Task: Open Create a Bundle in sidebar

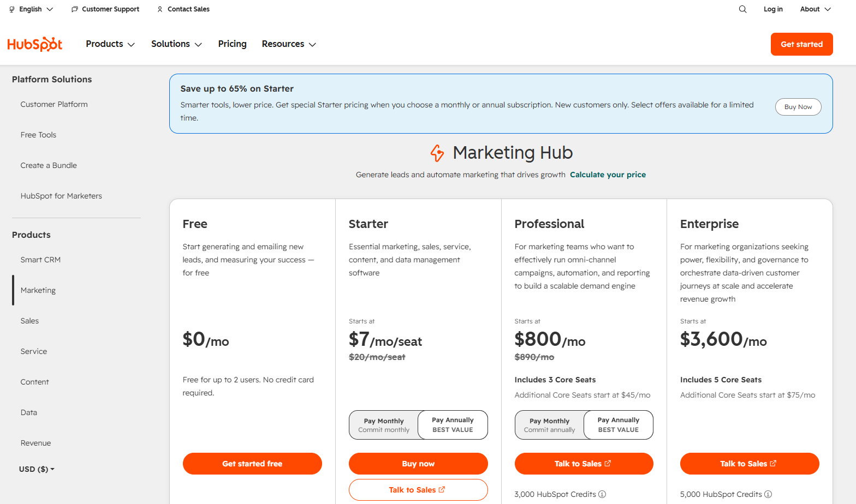Action: tap(49, 165)
